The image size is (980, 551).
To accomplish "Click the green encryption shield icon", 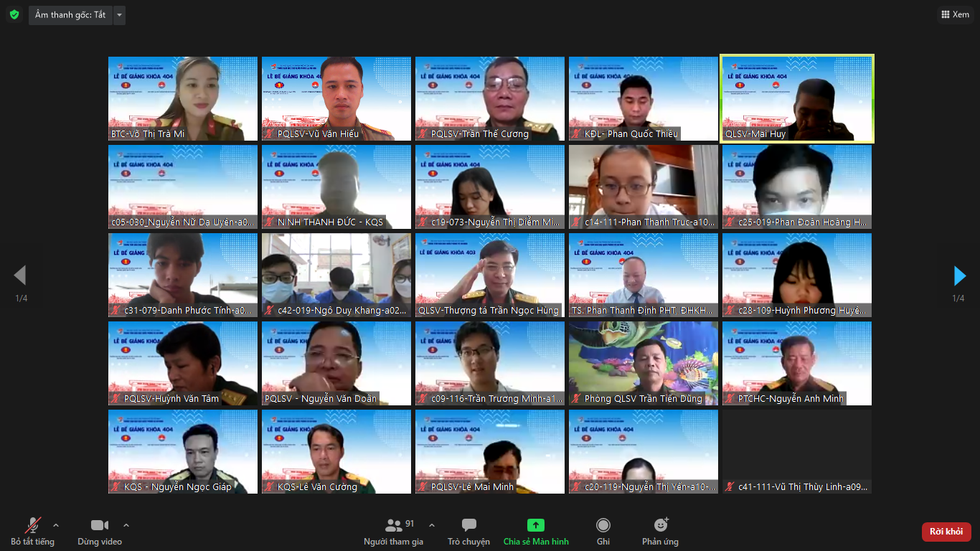I will pos(14,14).
